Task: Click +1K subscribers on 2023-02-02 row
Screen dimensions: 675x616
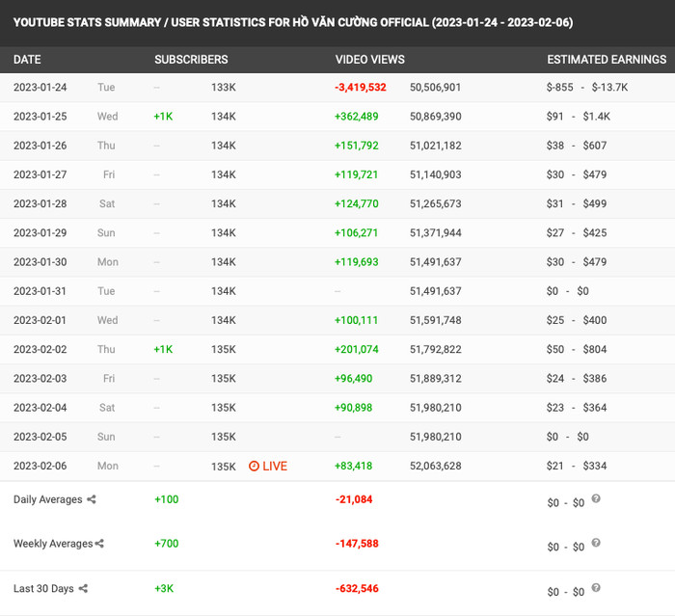Action: 163,349
